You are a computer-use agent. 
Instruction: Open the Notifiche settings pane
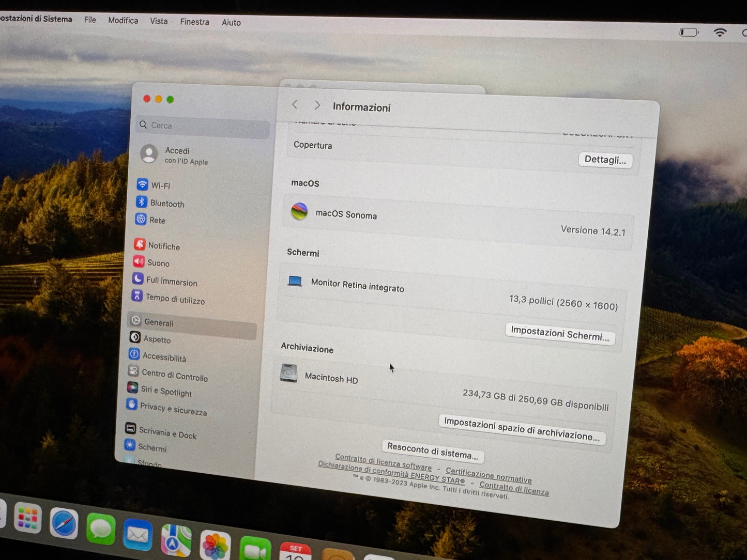click(x=163, y=246)
